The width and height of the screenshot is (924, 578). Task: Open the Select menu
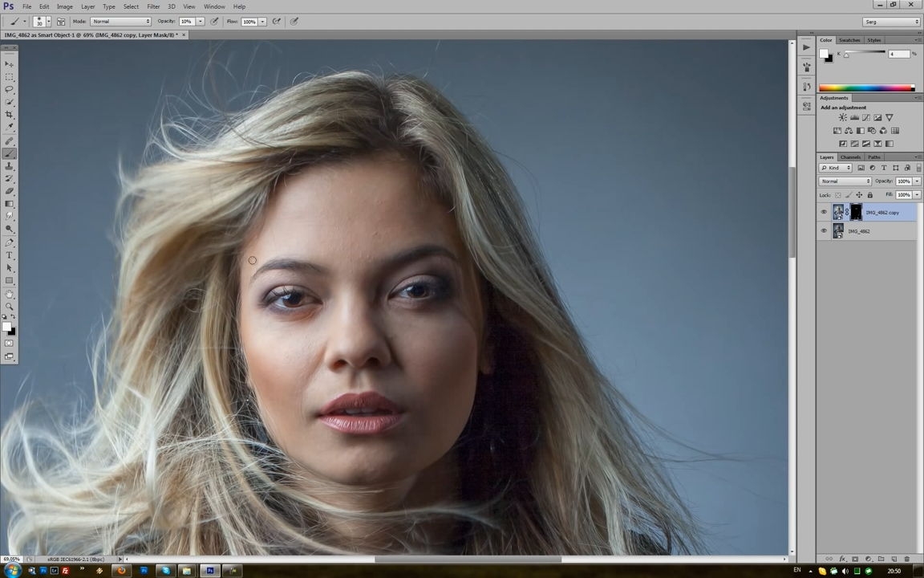point(131,6)
